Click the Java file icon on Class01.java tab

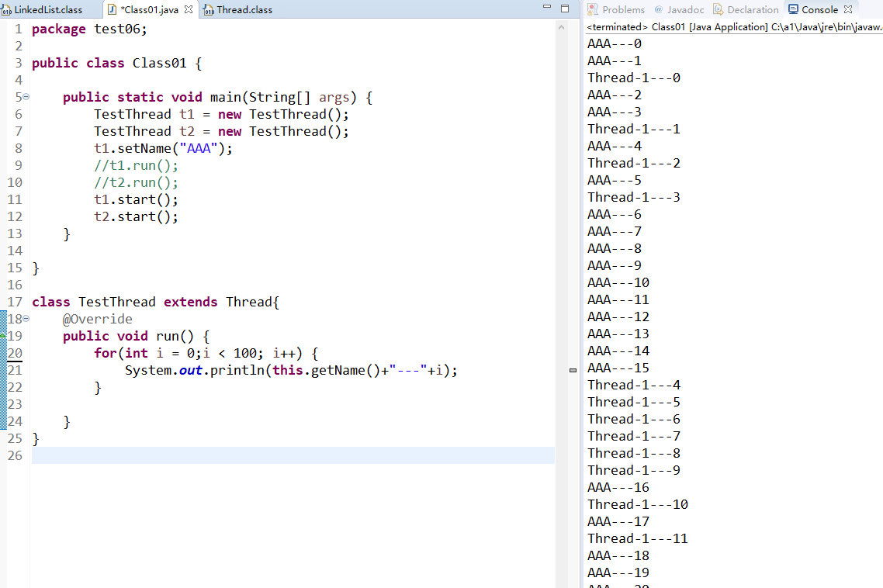point(112,9)
